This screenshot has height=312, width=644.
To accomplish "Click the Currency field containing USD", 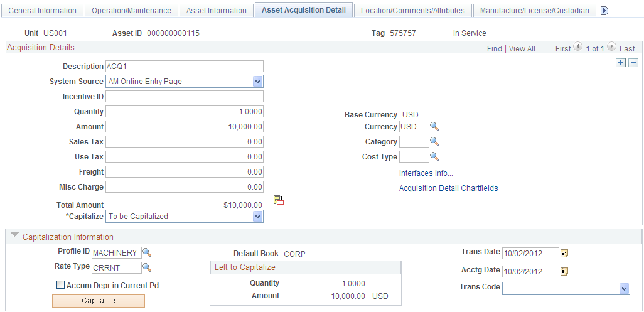I will [x=414, y=126].
